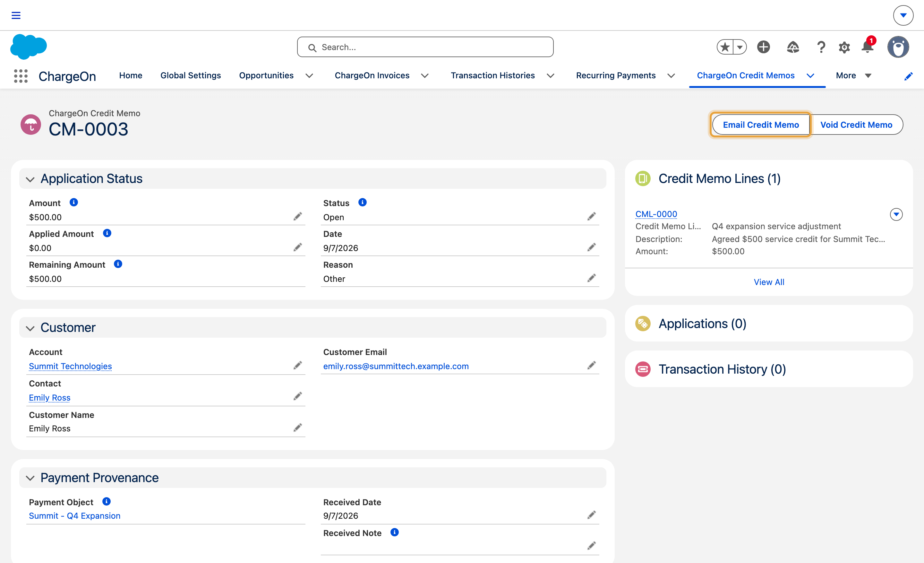Show info tooltip for Received Note
Image resolution: width=924 pixels, height=563 pixels.
point(395,532)
